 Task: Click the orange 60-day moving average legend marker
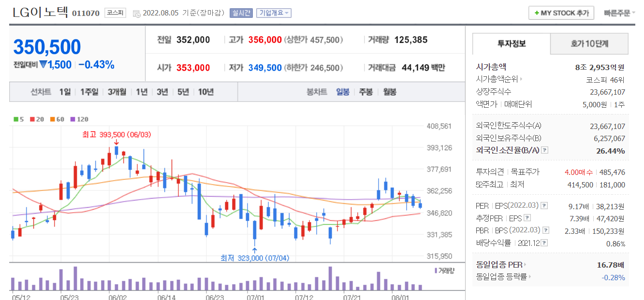[52, 119]
